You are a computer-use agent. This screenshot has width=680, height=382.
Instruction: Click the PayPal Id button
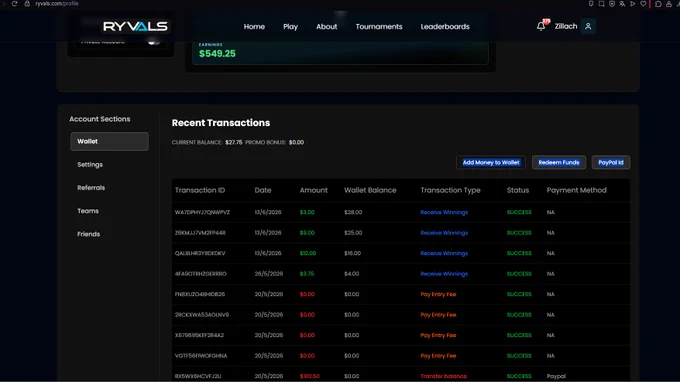click(x=611, y=163)
